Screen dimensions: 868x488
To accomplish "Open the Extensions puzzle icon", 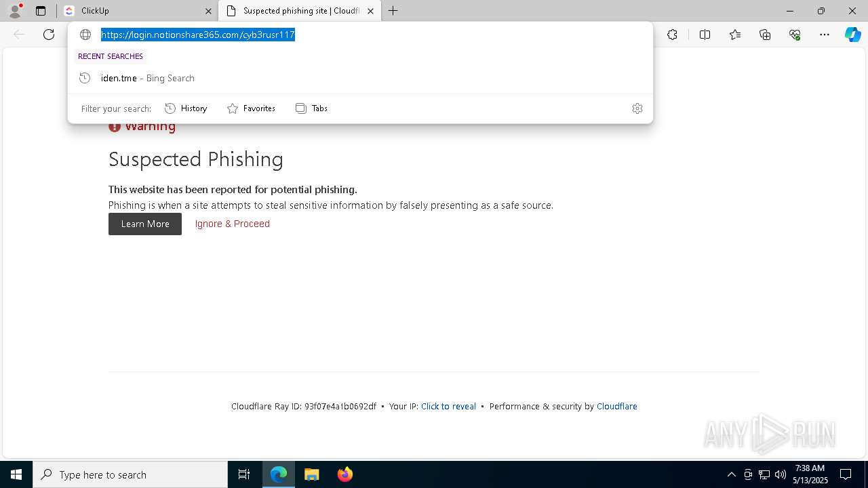I will 672,35.
